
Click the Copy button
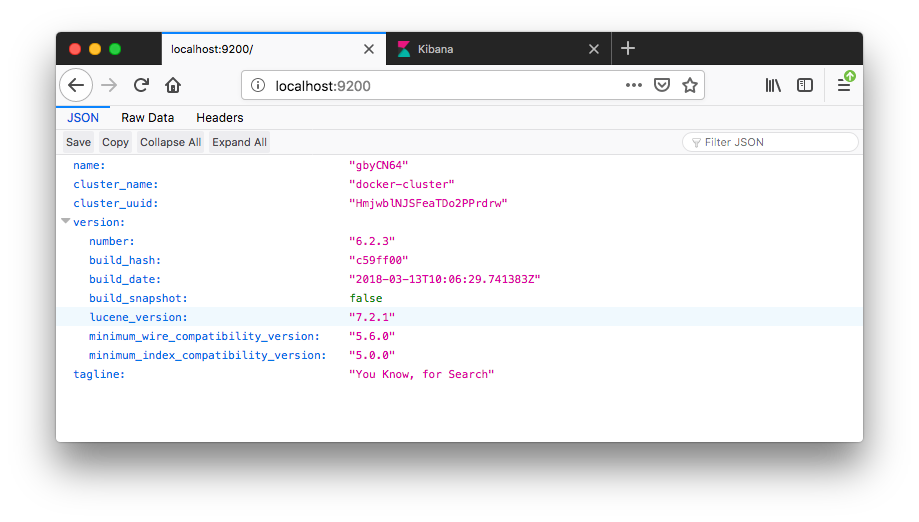coord(115,142)
